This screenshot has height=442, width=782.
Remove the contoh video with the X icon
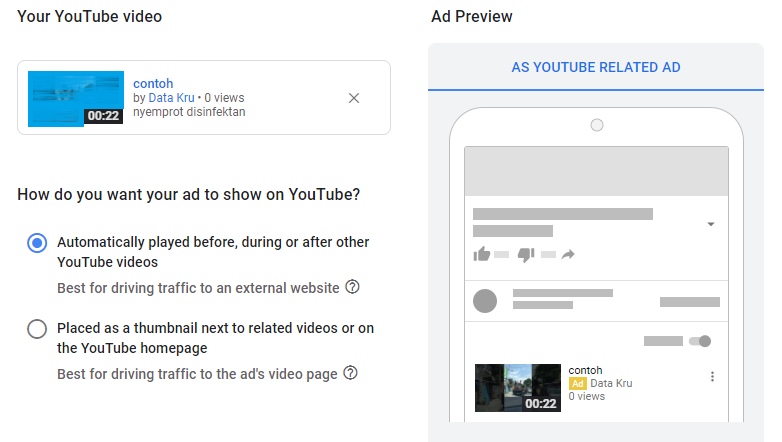pos(354,98)
